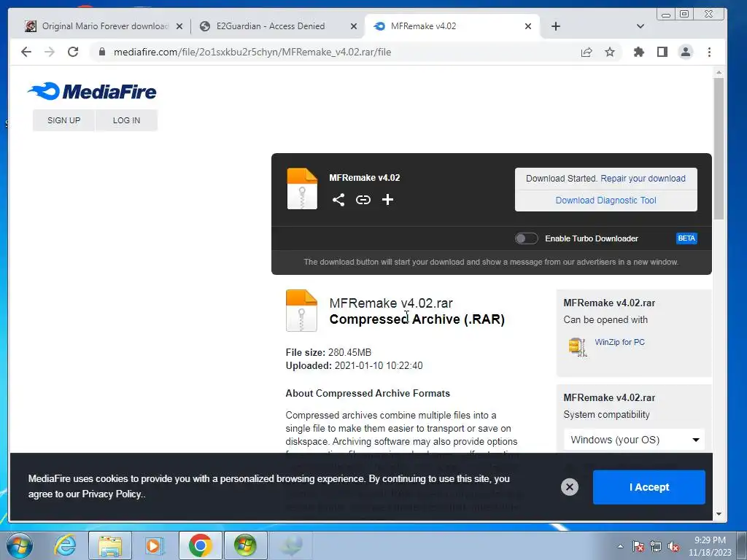Open the Action Center flag tray icon
747x560 pixels.
click(x=638, y=547)
